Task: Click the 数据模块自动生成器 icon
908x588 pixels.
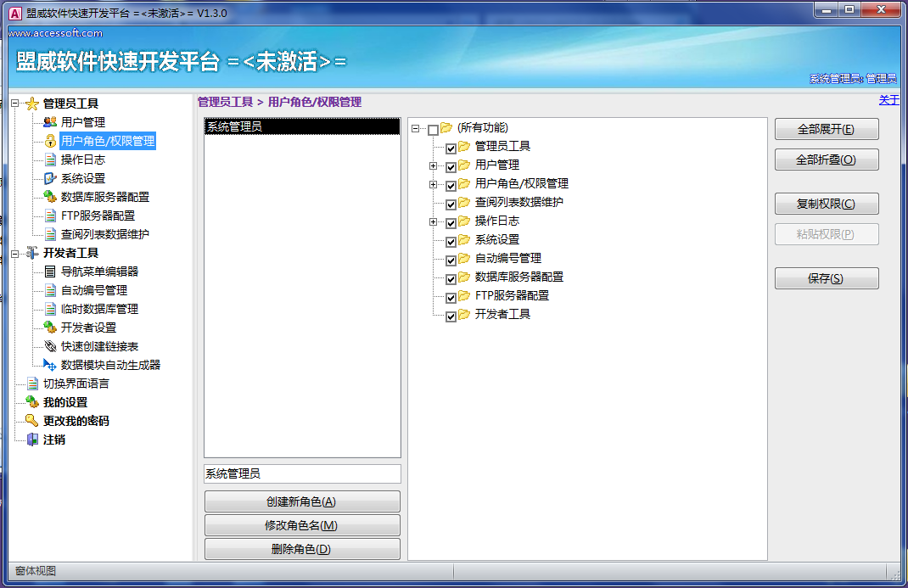Action: [50, 365]
